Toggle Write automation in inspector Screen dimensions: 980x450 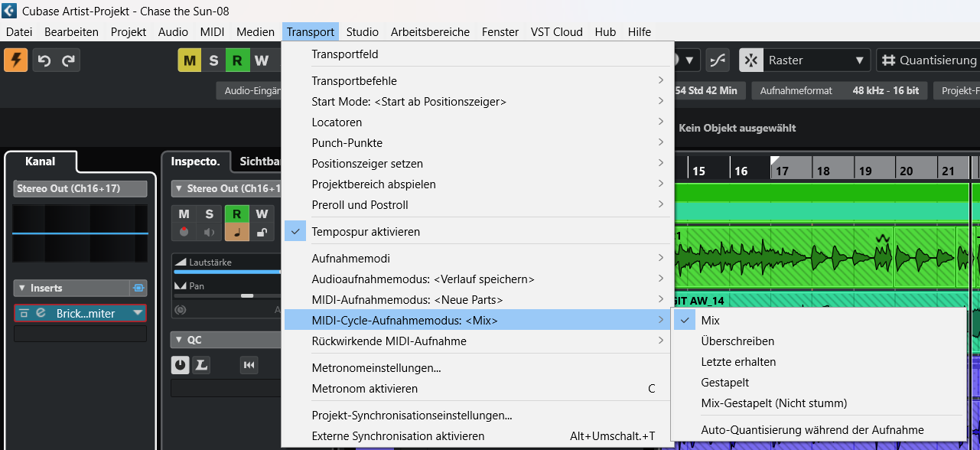[x=262, y=214]
